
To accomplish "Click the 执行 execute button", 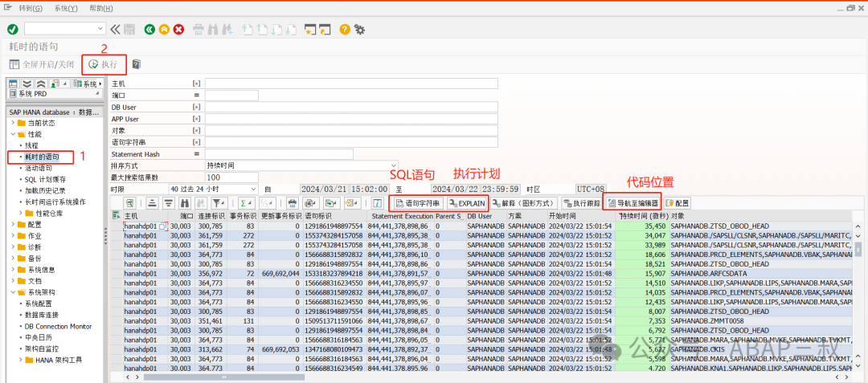I will click(104, 65).
